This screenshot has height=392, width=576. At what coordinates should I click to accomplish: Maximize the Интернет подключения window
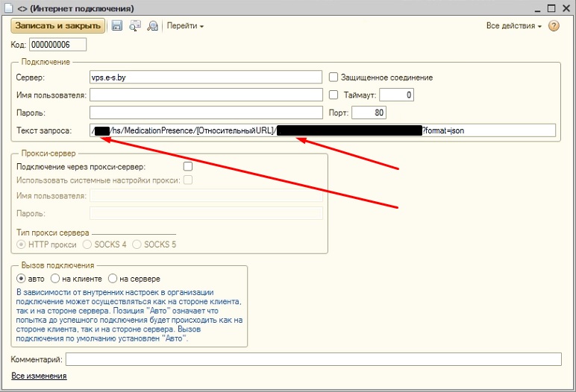click(551, 7)
